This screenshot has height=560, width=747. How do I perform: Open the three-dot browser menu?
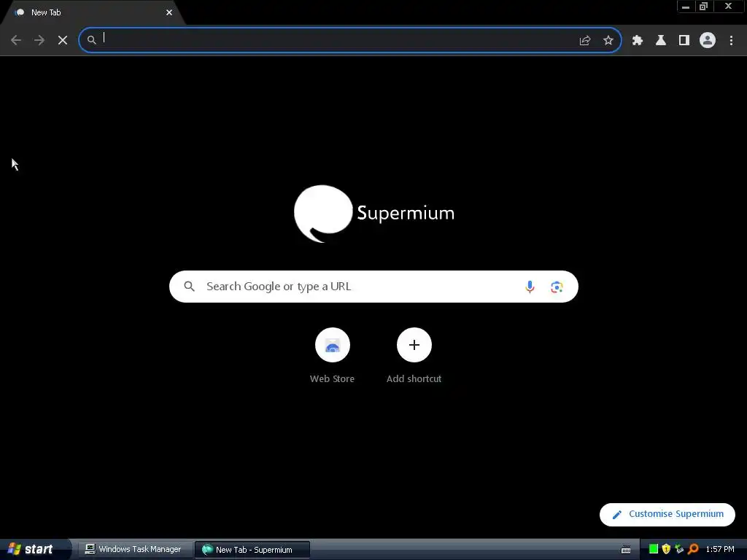tap(731, 40)
